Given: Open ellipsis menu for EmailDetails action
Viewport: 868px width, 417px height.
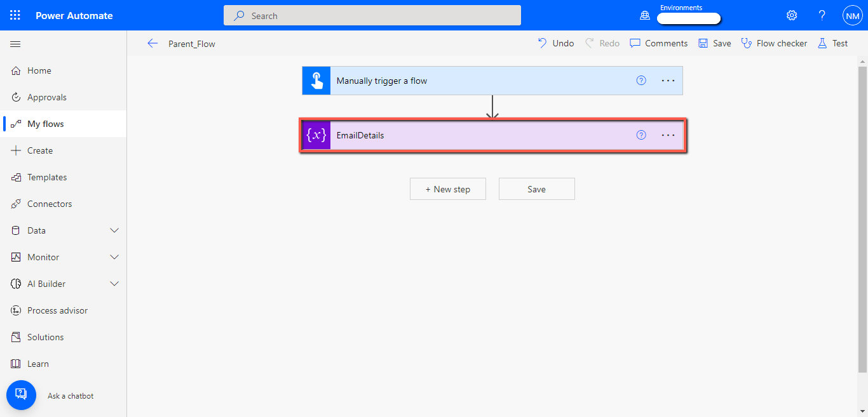Looking at the screenshot, I should pos(668,135).
